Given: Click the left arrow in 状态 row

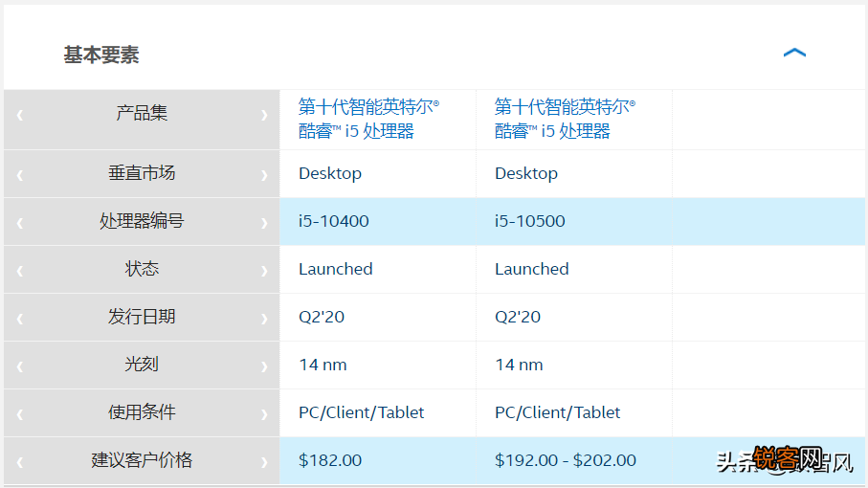Looking at the screenshot, I should point(20,271).
